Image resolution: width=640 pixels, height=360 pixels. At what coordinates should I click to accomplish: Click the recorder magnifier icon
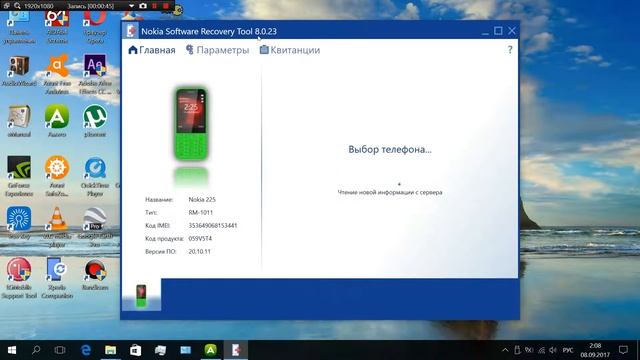17,6
